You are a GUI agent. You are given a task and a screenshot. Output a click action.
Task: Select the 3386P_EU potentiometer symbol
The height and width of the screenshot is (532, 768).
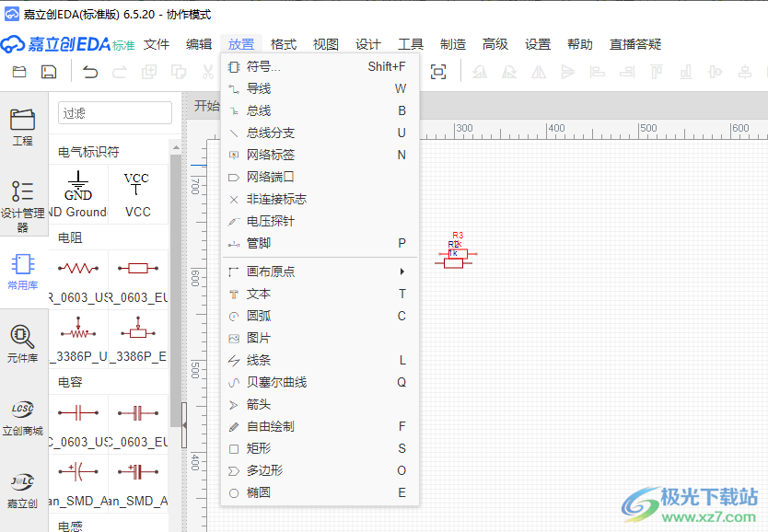[137, 339]
